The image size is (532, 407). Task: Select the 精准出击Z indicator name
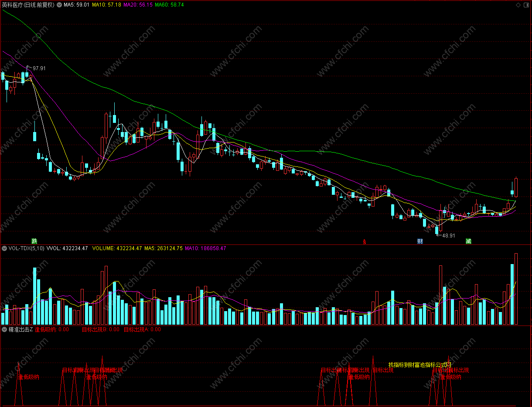(x=21, y=329)
